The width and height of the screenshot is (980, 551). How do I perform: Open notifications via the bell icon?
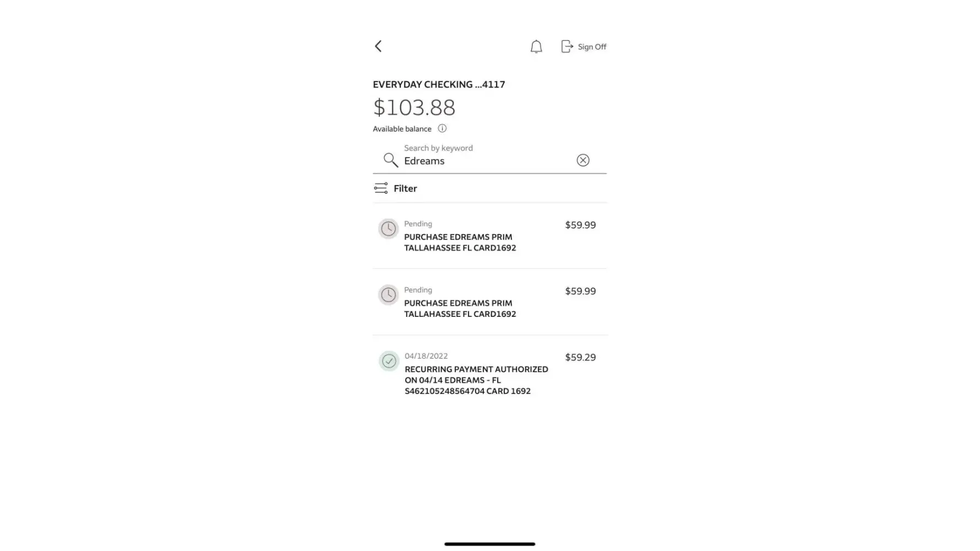(536, 47)
